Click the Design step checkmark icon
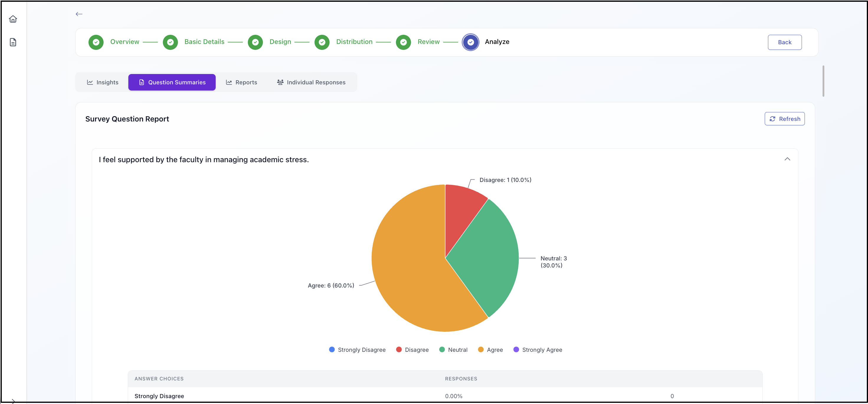The image size is (868, 404). click(x=255, y=42)
